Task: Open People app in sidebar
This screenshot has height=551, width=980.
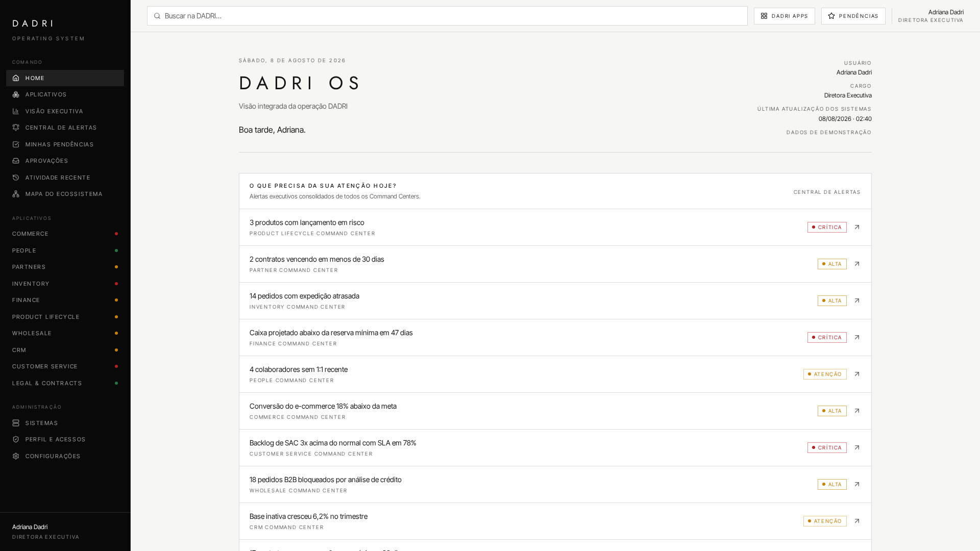Action: pos(65,251)
